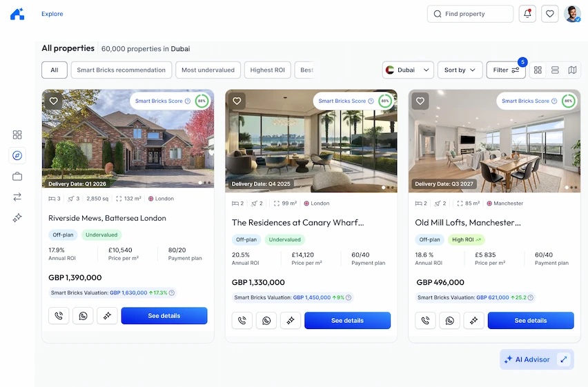Open the Explore compass in sidebar
The image size is (588, 387).
(17, 155)
